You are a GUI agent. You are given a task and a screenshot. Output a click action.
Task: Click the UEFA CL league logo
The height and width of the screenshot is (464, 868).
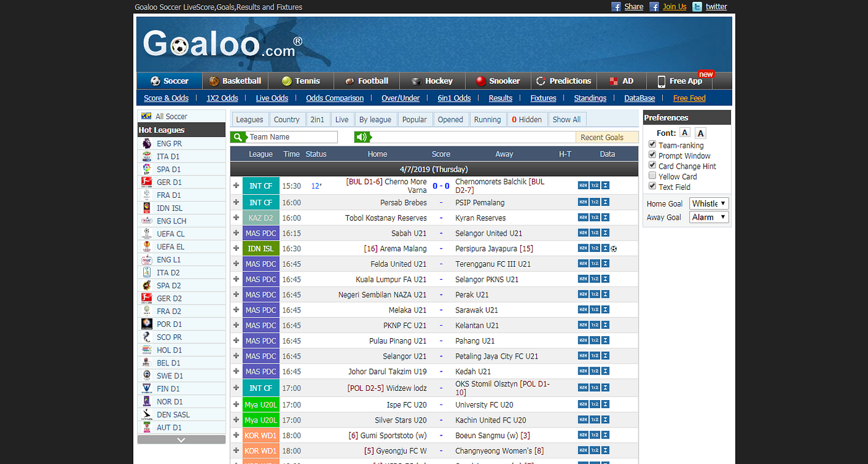point(146,234)
